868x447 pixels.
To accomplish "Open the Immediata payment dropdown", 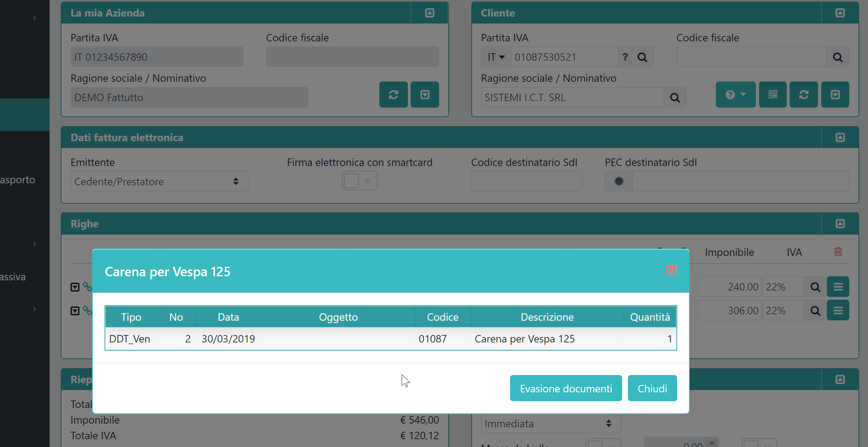I will tap(550, 424).
